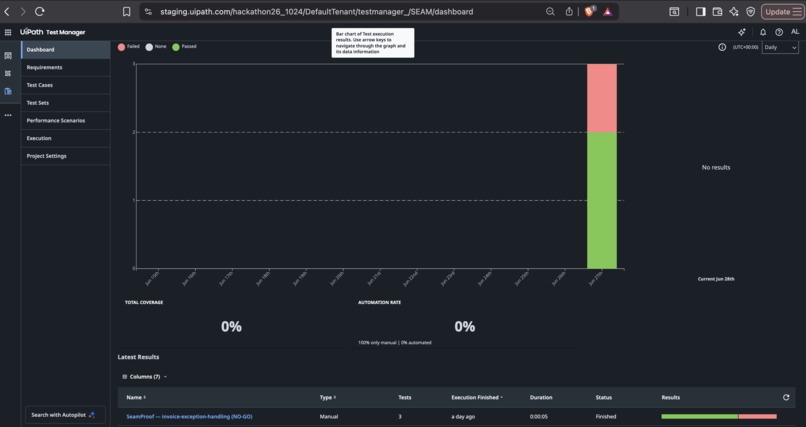
Task: Open Brave Shields lion icon
Action: 589,11
